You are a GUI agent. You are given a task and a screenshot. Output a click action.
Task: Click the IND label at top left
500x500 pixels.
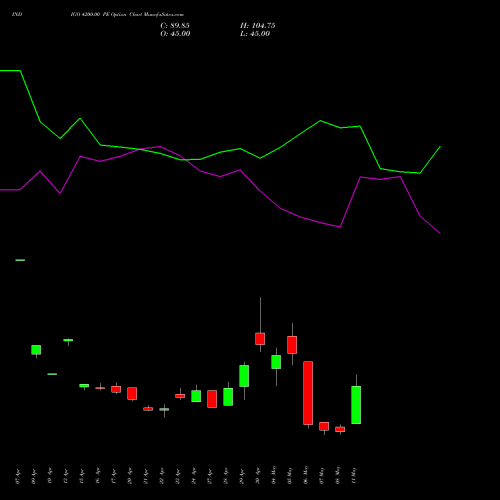[17, 15]
